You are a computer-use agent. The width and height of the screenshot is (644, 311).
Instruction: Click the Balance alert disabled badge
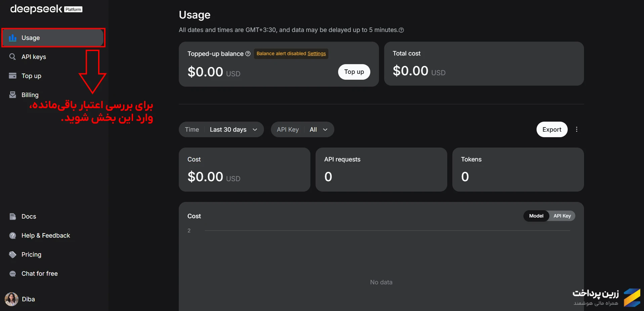click(291, 54)
